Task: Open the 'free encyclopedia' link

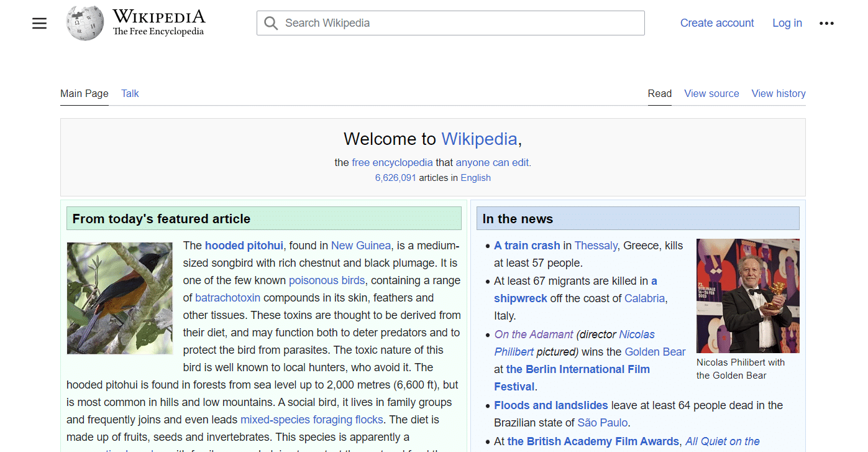Action: pyautogui.click(x=392, y=162)
